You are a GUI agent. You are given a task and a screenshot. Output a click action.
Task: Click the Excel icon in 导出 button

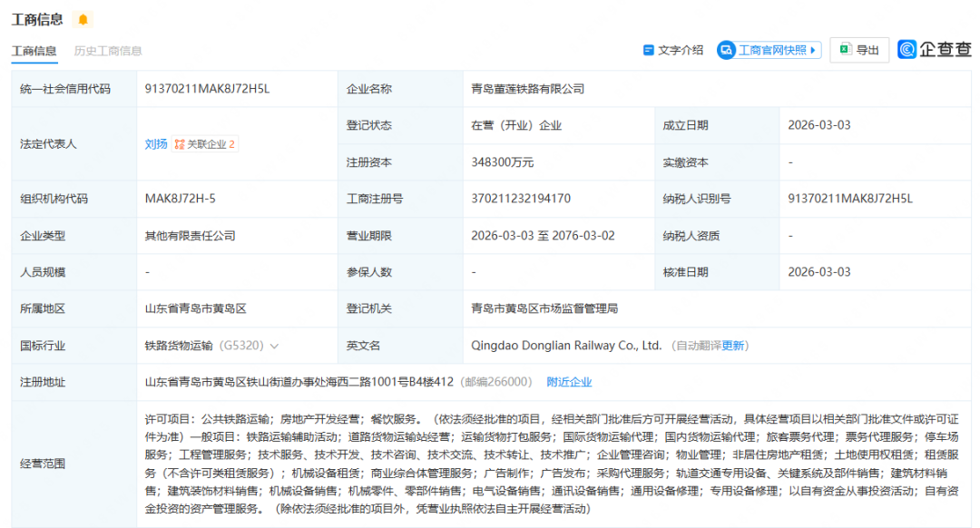click(845, 49)
